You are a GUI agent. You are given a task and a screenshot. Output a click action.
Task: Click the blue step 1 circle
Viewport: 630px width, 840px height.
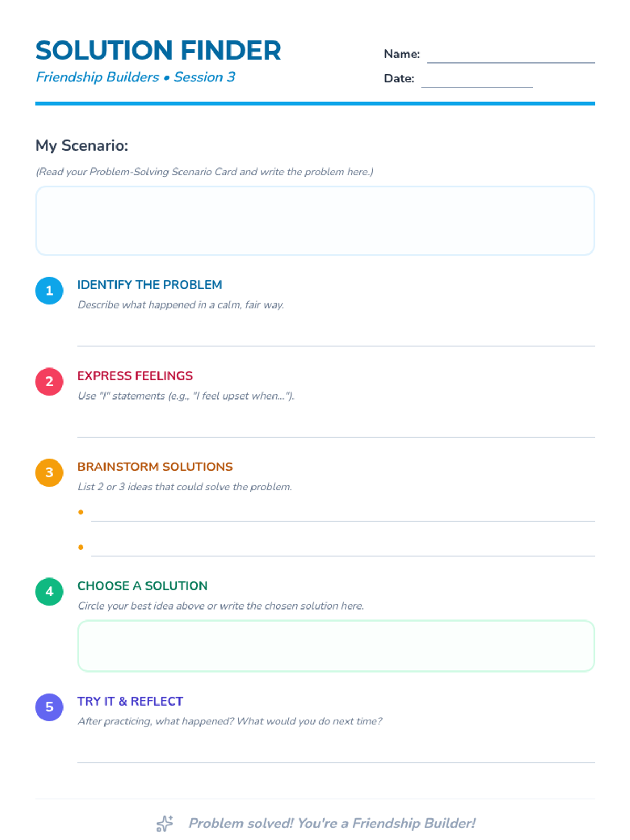coord(49,291)
